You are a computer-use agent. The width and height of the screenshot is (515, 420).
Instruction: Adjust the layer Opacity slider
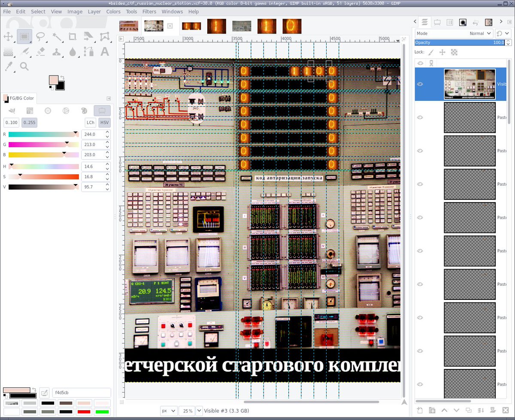[459, 42]
